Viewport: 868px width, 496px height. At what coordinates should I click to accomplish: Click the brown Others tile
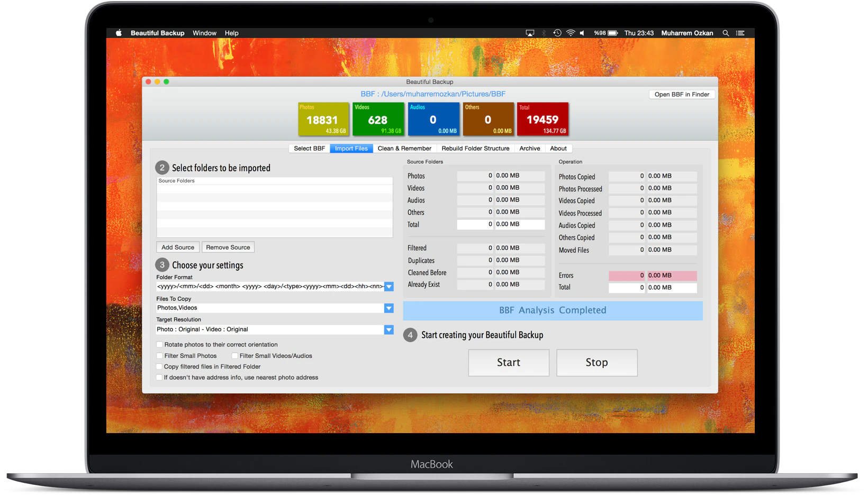(488, 119)
